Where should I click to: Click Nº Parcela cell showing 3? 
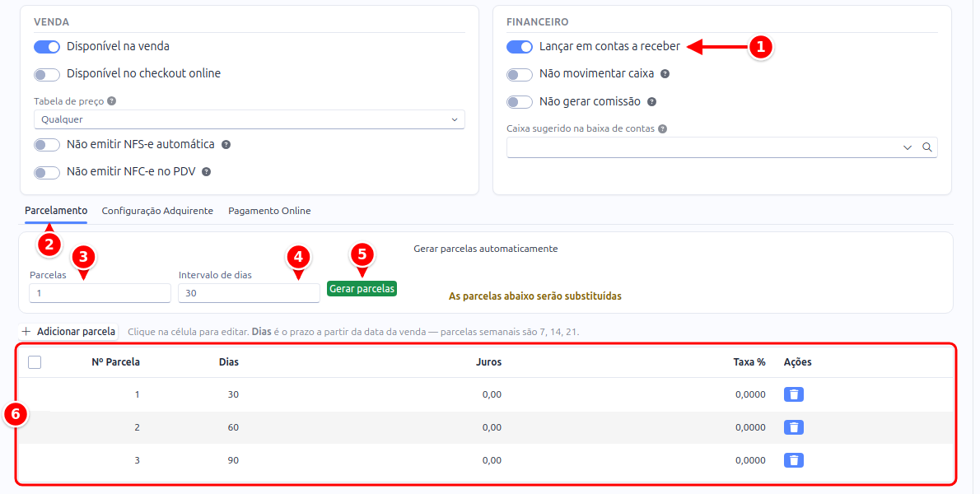[x=137, y=461]
